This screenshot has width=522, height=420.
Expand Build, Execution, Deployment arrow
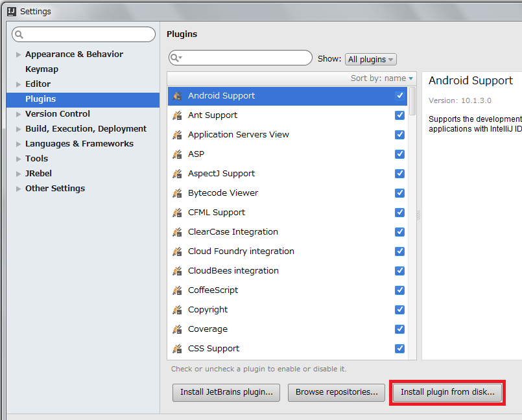pos(18,129)
